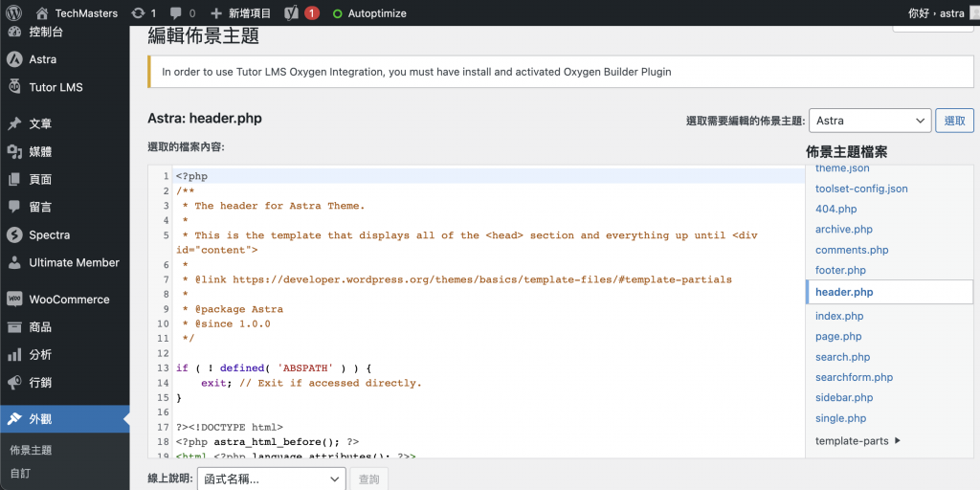The height and width of the screenshot is (490, 980).
Task: Open the theme selector dropdown showing Astra
Action: tap(870, 121)
